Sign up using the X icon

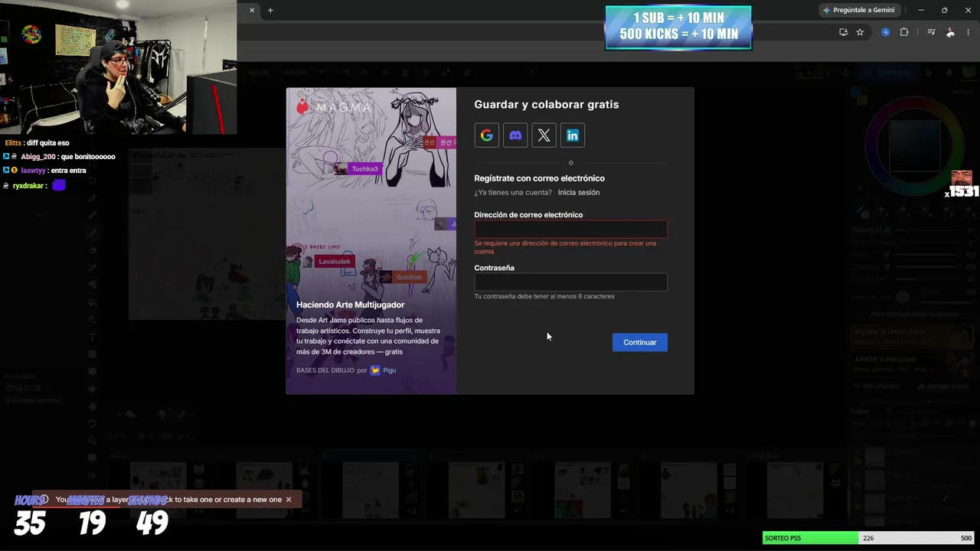coord(544,135)
